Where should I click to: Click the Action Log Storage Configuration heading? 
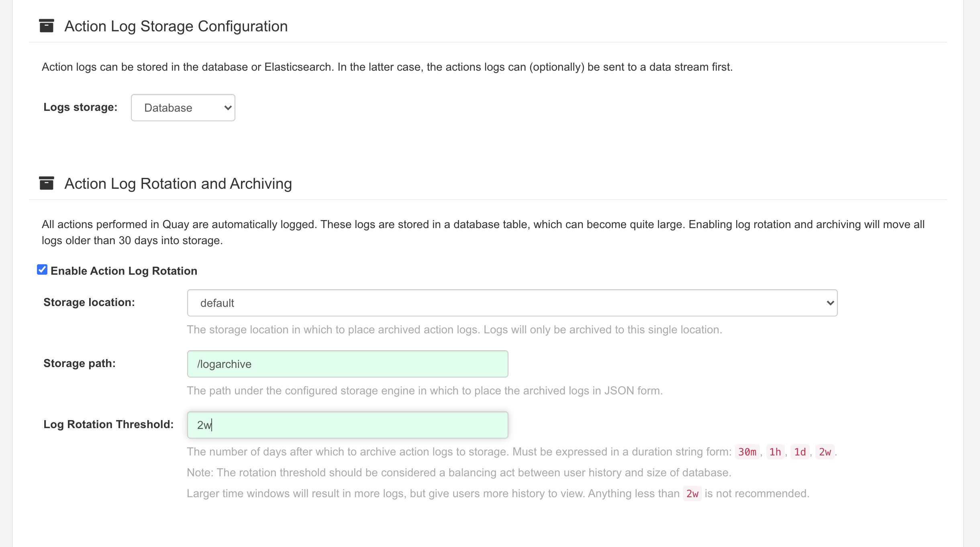click(x=176, y=27)
